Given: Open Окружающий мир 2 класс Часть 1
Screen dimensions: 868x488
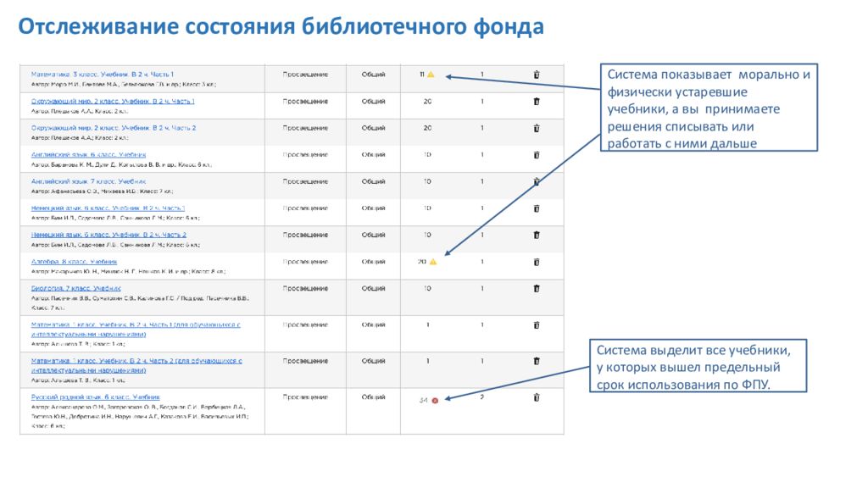Looking at the screenshot, I should [113, 102].
